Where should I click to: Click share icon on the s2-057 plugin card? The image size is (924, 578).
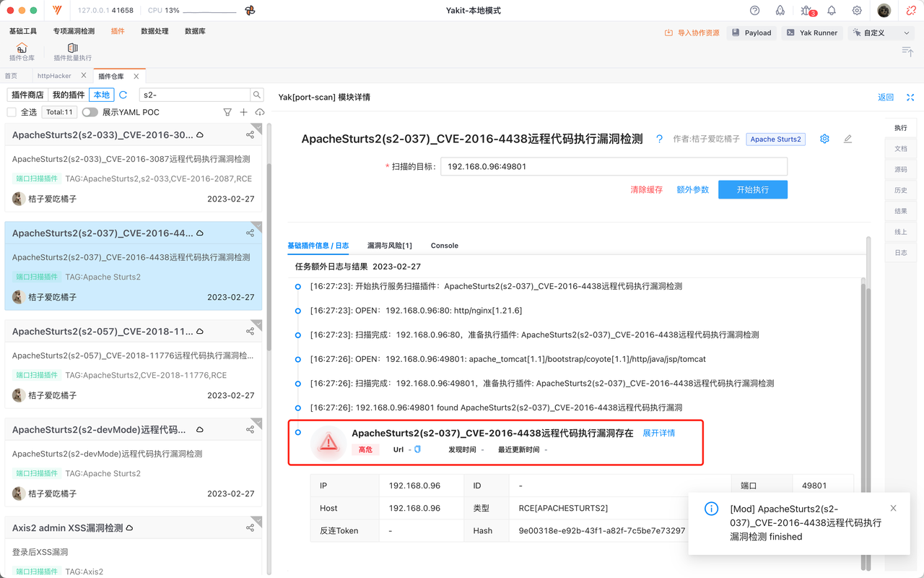250,331
